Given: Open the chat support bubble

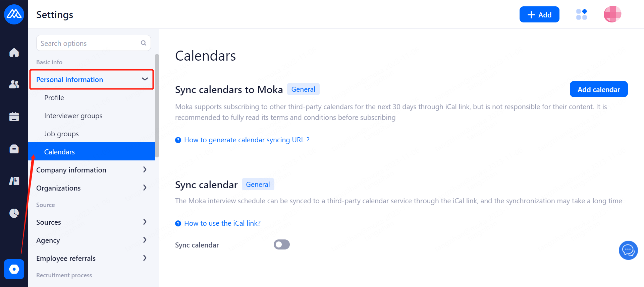Looking at the screenshot, I should click(628, 250).
